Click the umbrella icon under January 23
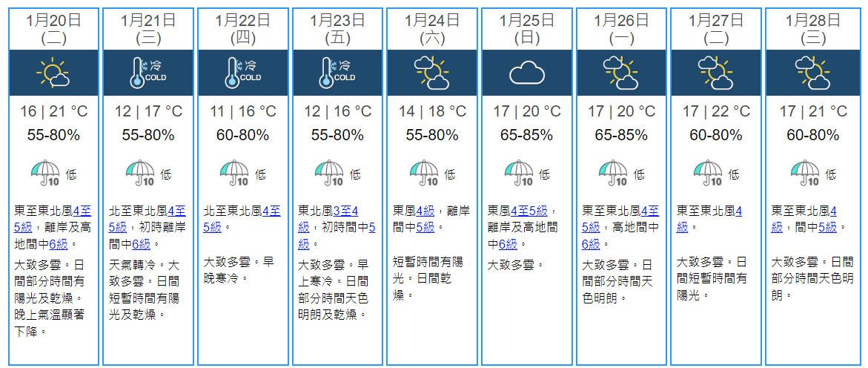Screen dimensions: 868x368 point(330,174)
